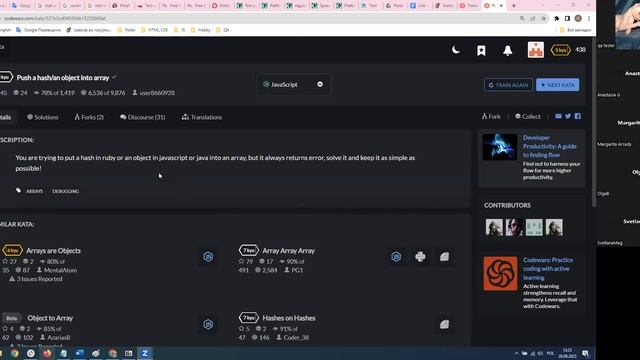Viewport: 640px width, 360px height.
Task: Open the Codewars: Practice coding link
Action: click(548, 269)
